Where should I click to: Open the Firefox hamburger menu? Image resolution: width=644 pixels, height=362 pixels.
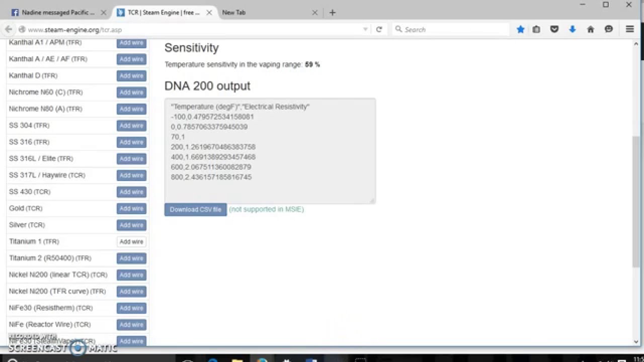630,30
